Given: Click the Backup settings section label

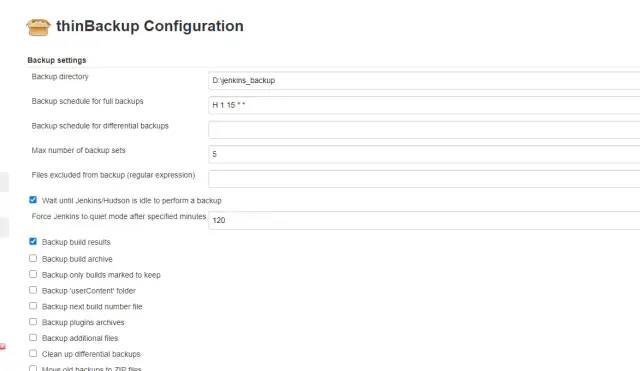Looking at the screenshot, I should (x=57, y=60).
